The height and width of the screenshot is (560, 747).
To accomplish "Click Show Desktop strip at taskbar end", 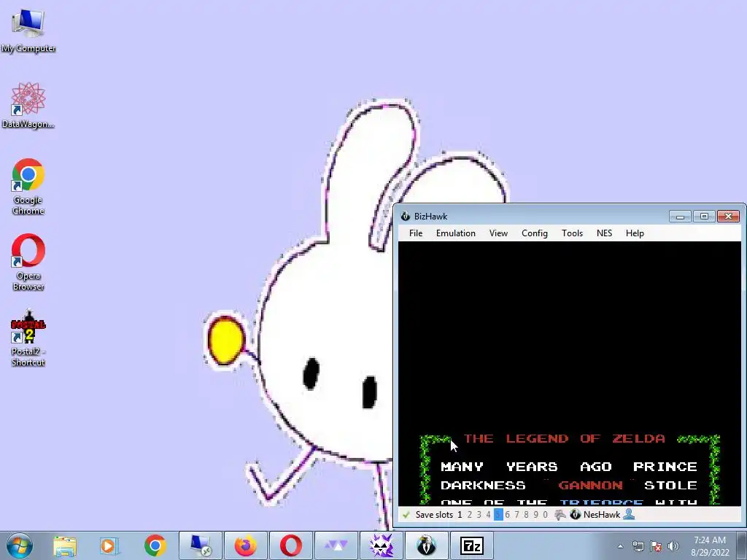I will 743,545.
